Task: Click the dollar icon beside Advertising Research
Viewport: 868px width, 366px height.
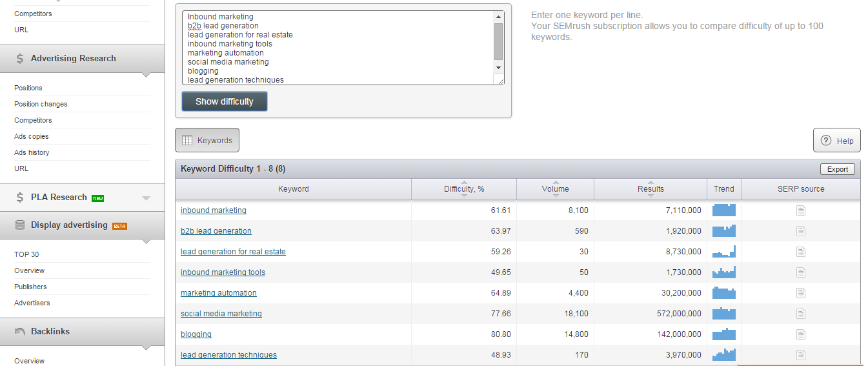Action: tap(21, 59)
